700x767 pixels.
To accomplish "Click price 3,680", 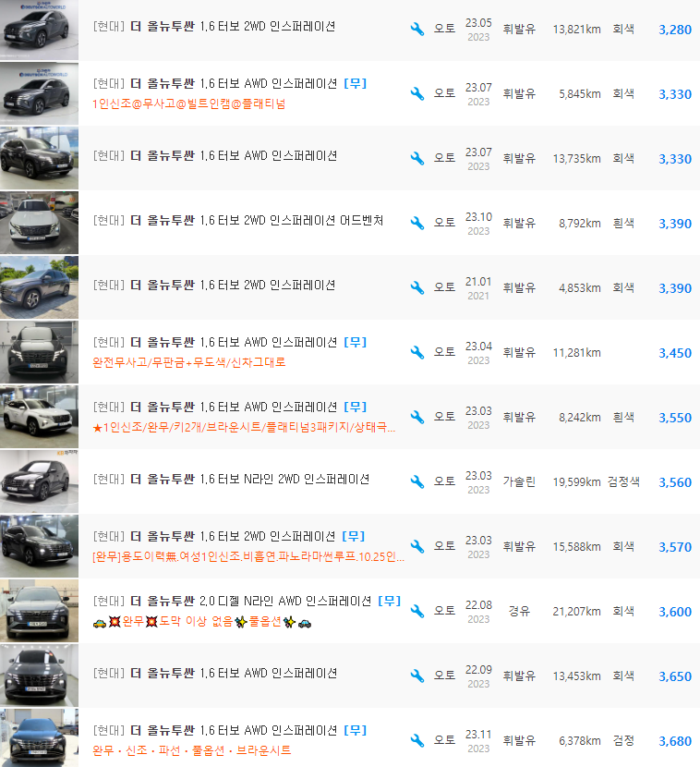I will [x=675, y=741].
